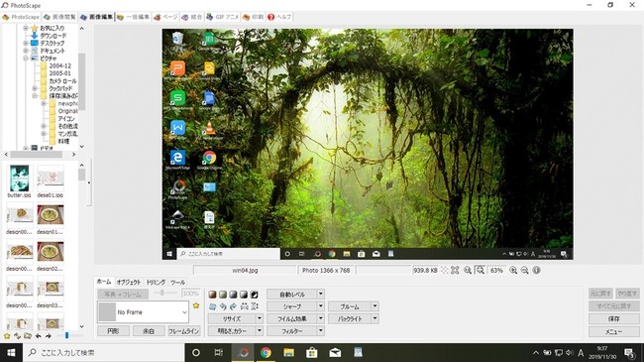Screen dimensions: 644x362
Task: Select the butter.jpg thumbnail
Action: [x=19, y=181]
